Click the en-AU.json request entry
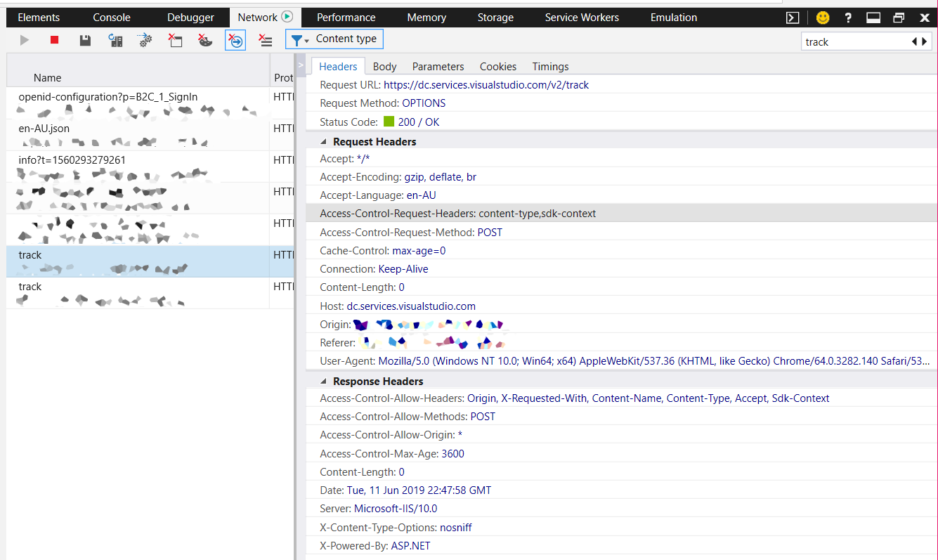This screenshot has height=560, width=938. tap(44, 129)
